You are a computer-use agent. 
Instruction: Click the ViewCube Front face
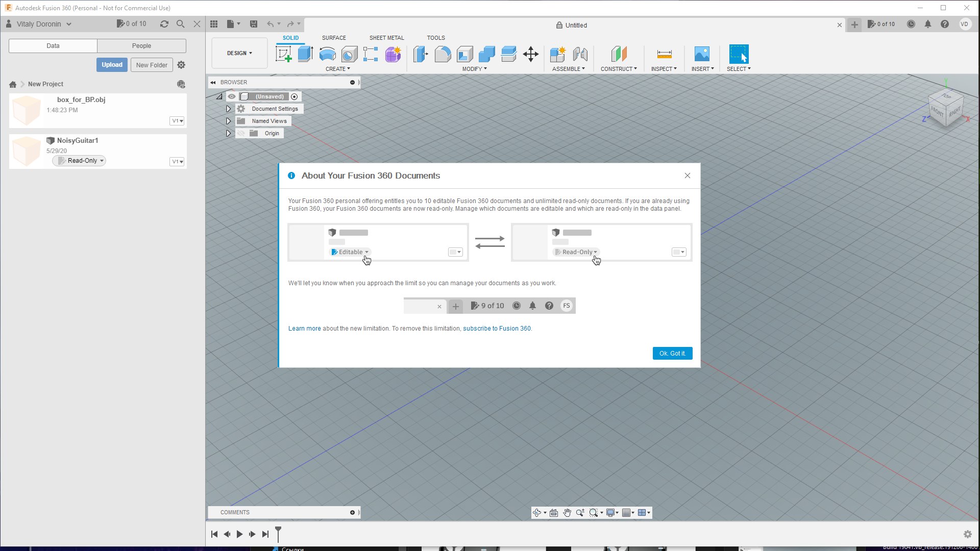coord(937,111)
